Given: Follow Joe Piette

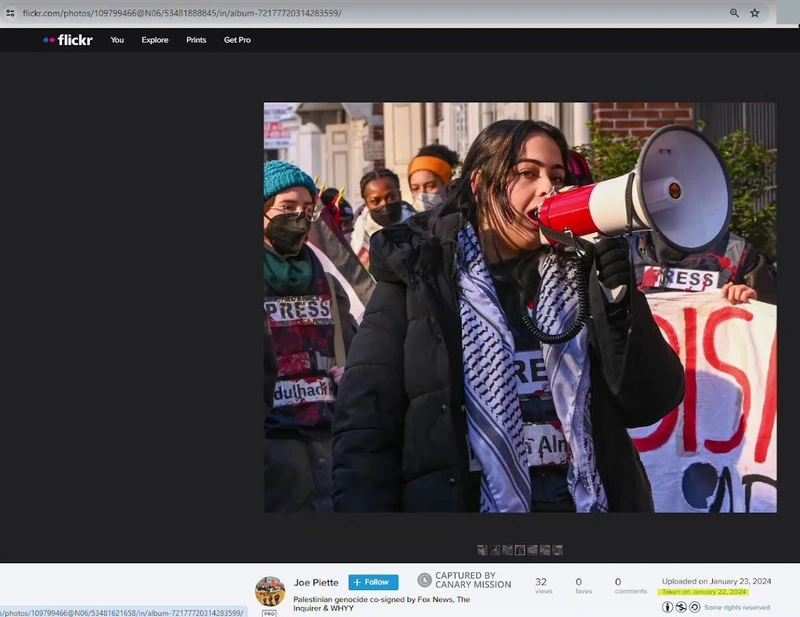Looking at the screenshot, I should pyautogui.click(x=373, y=582).
